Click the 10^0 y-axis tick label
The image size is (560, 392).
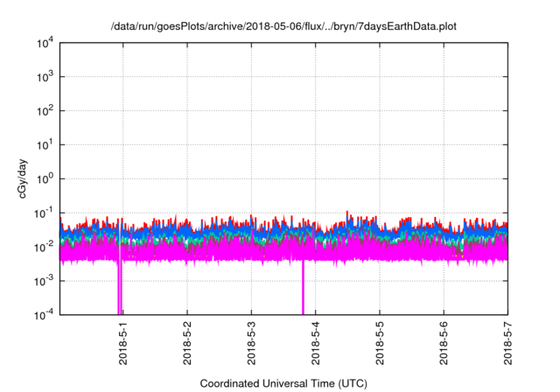pyautogui.click(x=45, y=178)
